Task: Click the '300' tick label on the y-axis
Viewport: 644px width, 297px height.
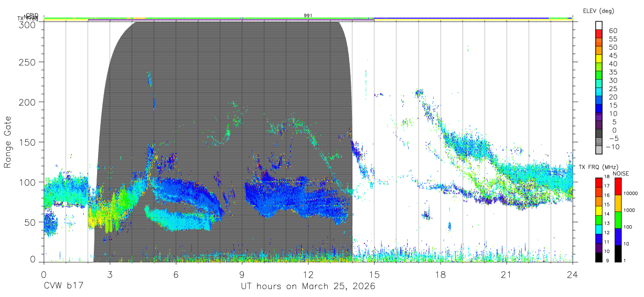Action: (x=28, y=24)
